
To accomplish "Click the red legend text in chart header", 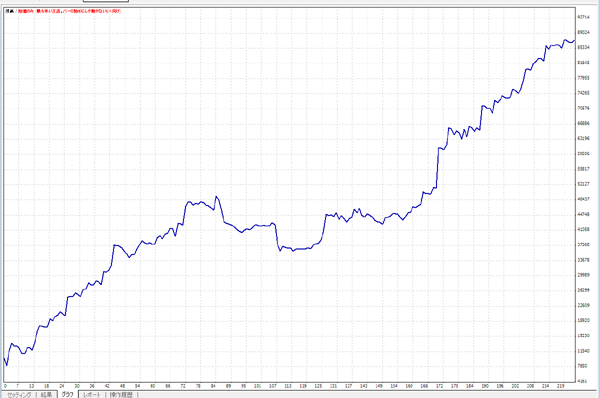I will click(70, 11).
